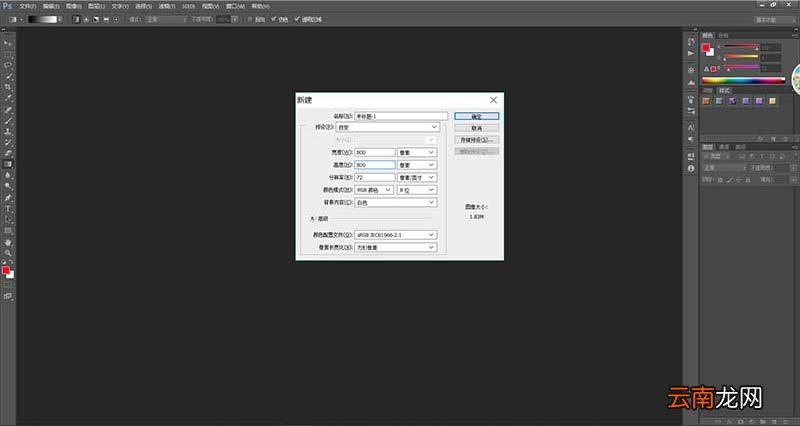This screenshot has height=426, width=800.
Task: Open the height unit 像素 dropdown
Action: pos(417,165)
